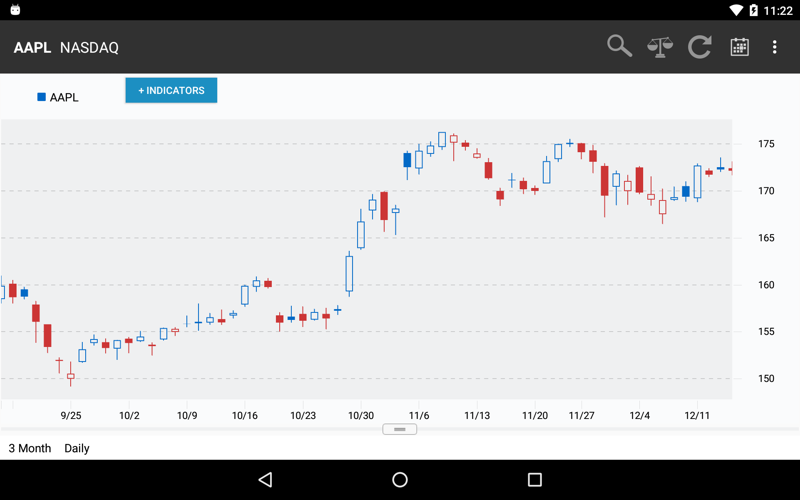Click the 11/20 date axis label
Screen dimensions: 800x500
[x=535, y=415]
